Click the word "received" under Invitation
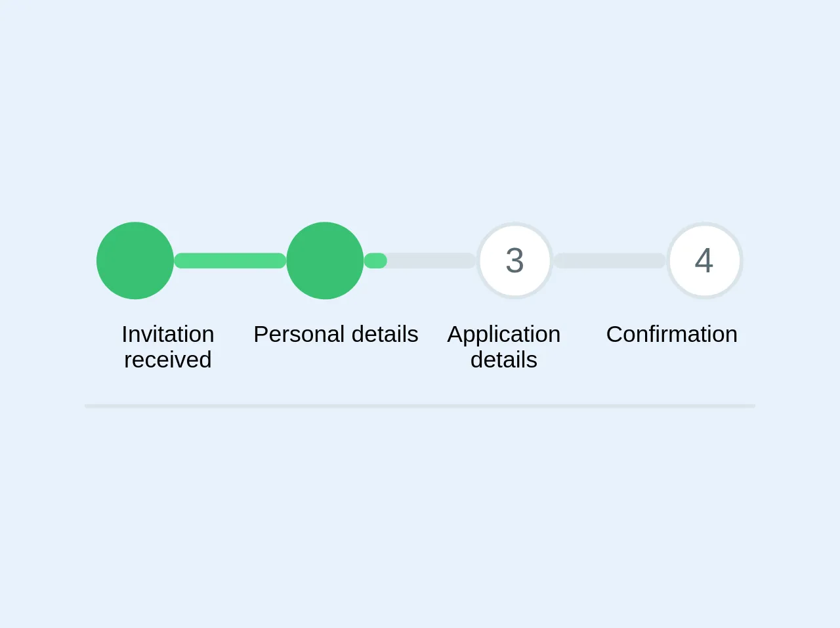The image size is (840, 628). click(x=168, y=360)
